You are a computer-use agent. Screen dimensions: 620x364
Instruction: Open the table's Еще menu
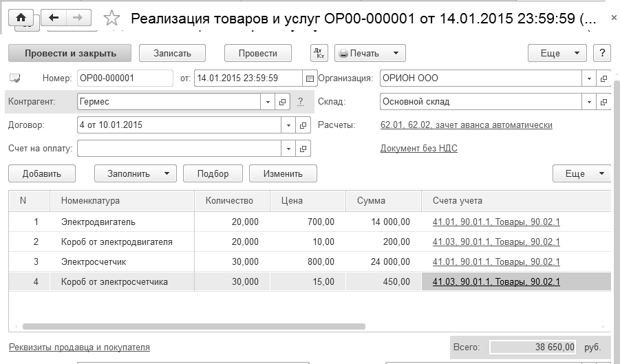(x=581, y=173)
